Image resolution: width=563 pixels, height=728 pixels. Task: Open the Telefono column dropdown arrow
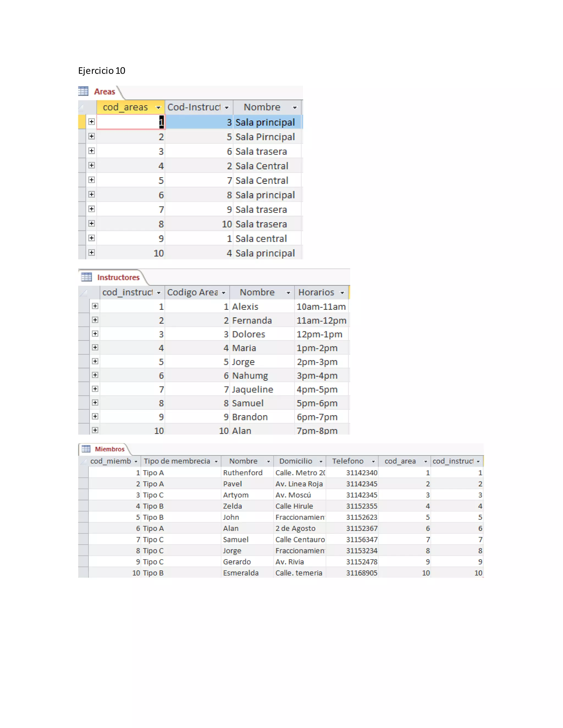tap(373, 461)
